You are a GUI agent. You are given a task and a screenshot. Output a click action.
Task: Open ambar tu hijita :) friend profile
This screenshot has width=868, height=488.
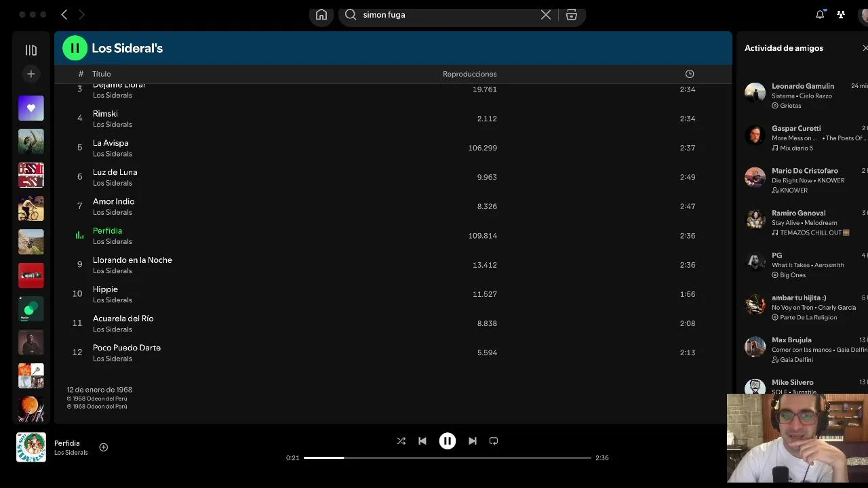(799, 298)
